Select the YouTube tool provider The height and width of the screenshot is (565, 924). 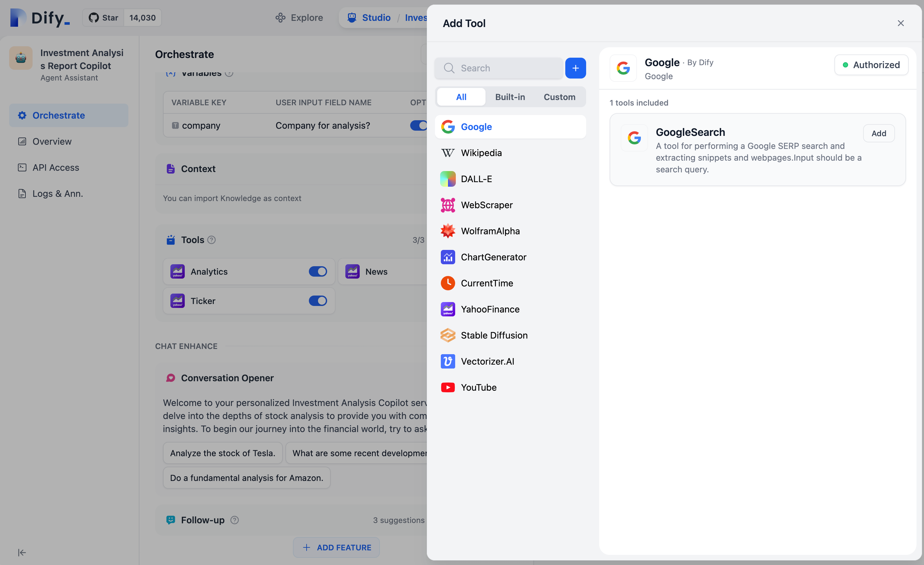point(479,387)
